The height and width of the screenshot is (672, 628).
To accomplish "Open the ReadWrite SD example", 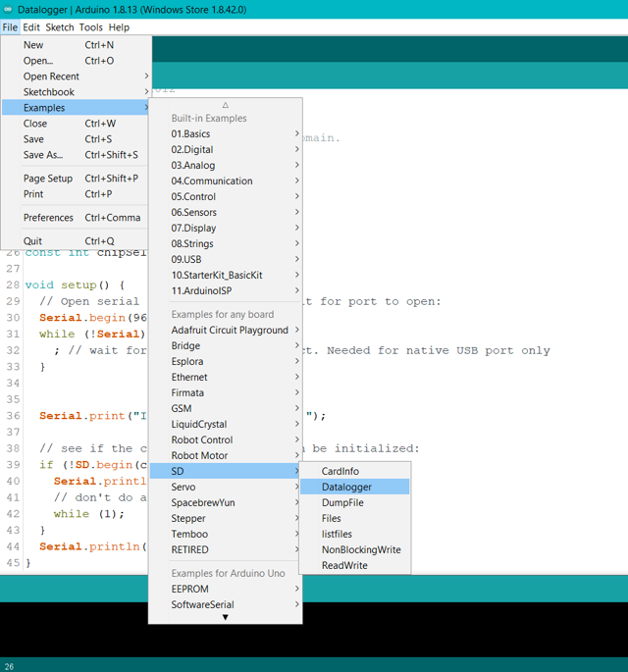I will pyautogui.click(x=355, y=565).
